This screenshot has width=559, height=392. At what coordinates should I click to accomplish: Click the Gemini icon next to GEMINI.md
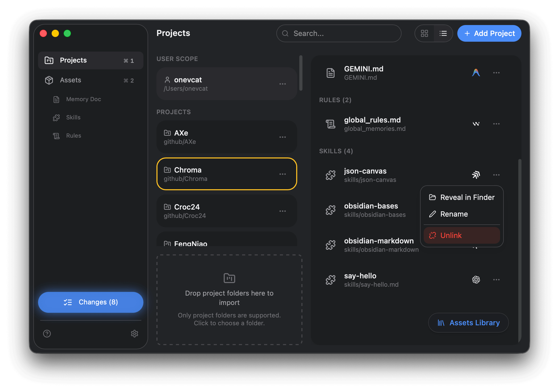pyautogui.click(x=476, y=73)
